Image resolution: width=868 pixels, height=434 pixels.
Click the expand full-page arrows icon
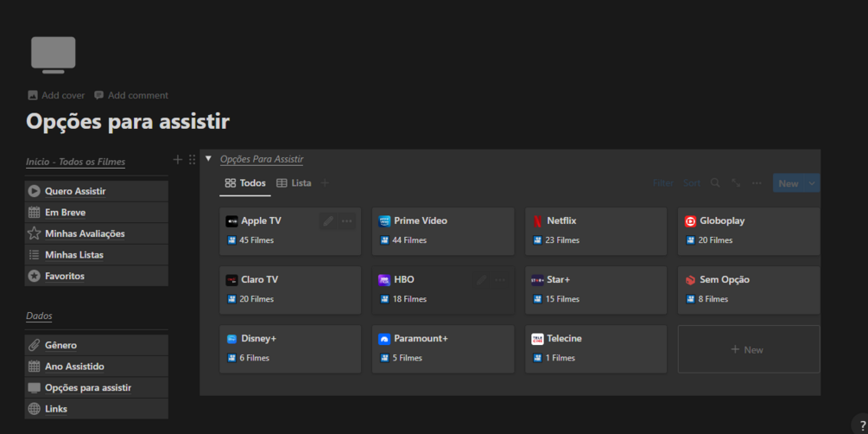736,182
